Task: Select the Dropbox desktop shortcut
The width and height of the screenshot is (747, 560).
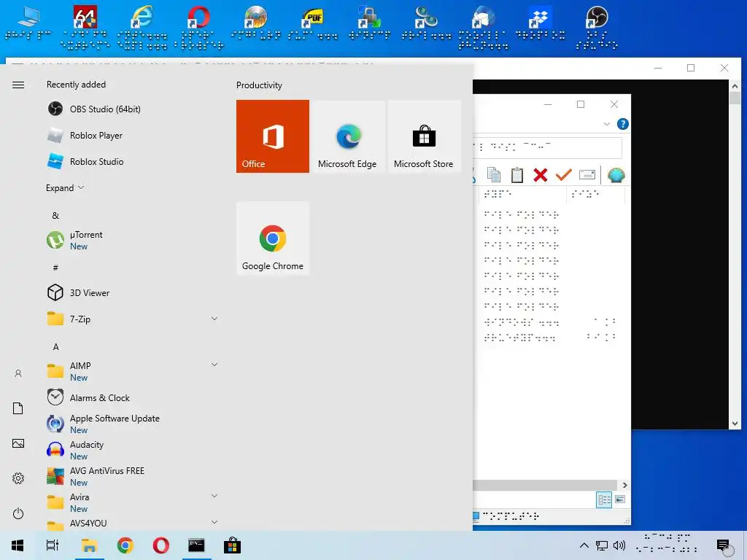Action: 541,22
